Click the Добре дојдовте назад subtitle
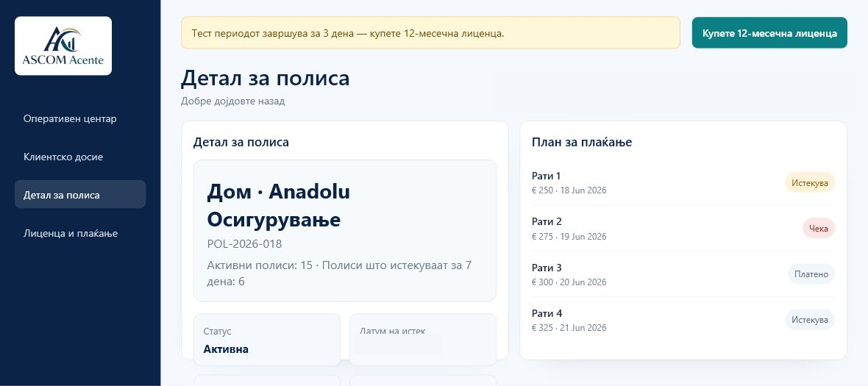Viewport: 868px width, 386px height. (x=232, y=101)
